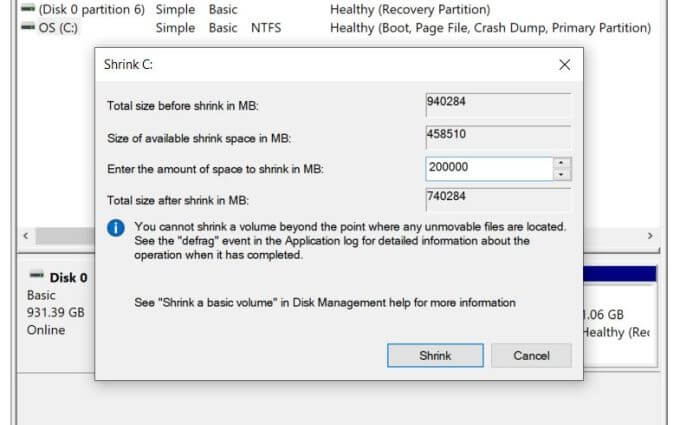Click the shrink amount input field

point(488,169)
